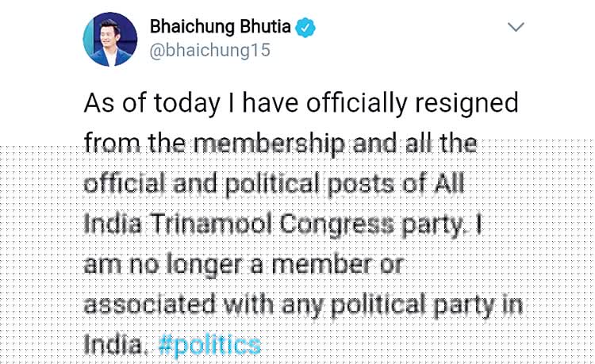595x364 pixels.
Task: Click "India." right before the #politics hashtag
Action: (x=115, y=346)
